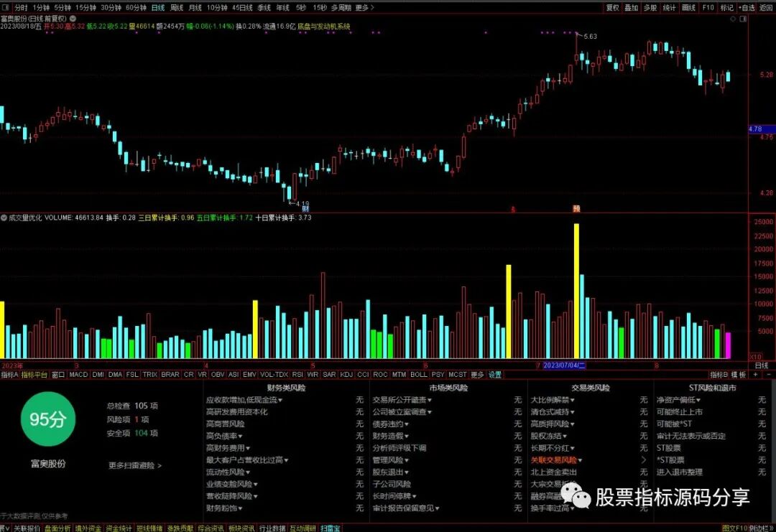The image size is (776, 532).
Task: Expand the 交易所公开谴责 item
Action: pos(402,399)
